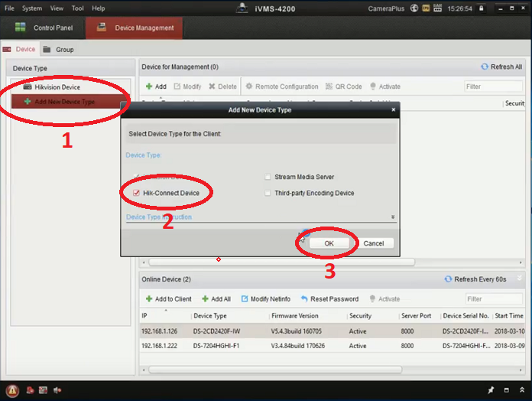Screen dimensions: 532x401
Task: Open the View menu
Action: point(57,8)
